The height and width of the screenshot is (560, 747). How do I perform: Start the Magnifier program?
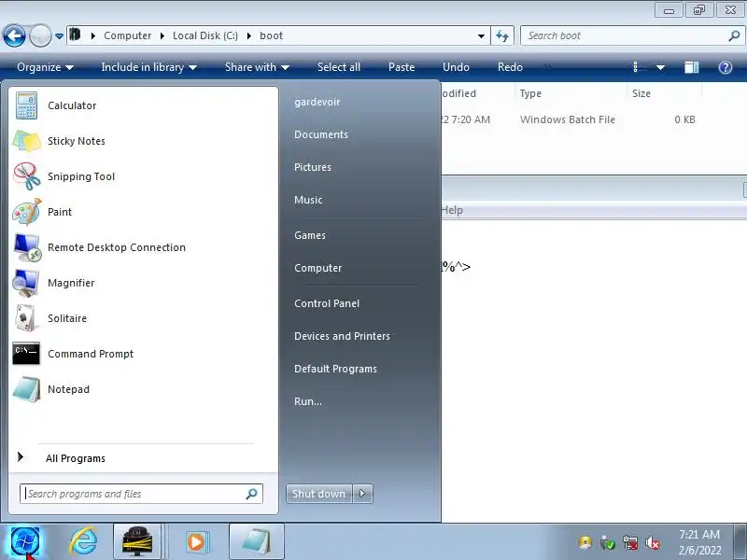coord(143,283)
